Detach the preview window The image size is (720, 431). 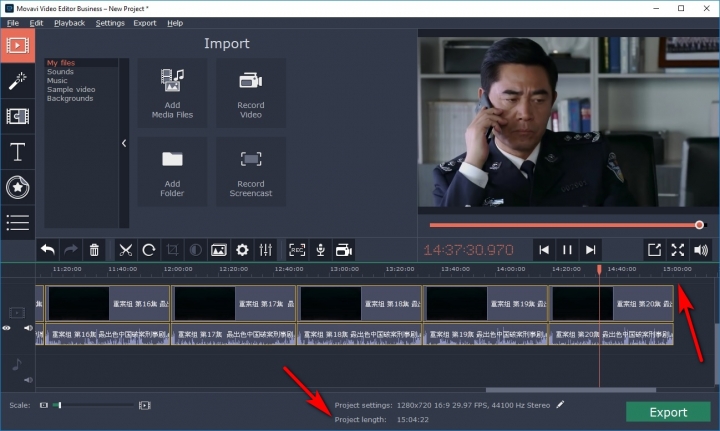(x=654, y=250)
